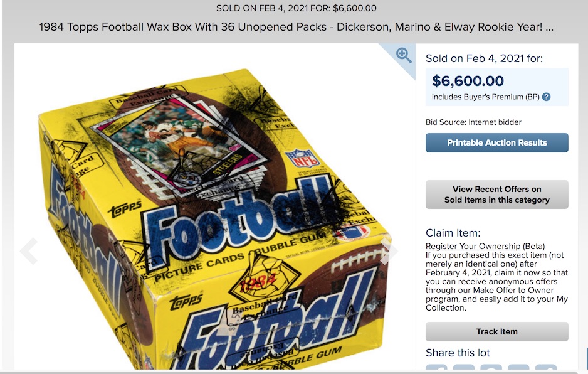Click the middle social share icon
Screen dimensions: 588x374
tap(491, 370)
